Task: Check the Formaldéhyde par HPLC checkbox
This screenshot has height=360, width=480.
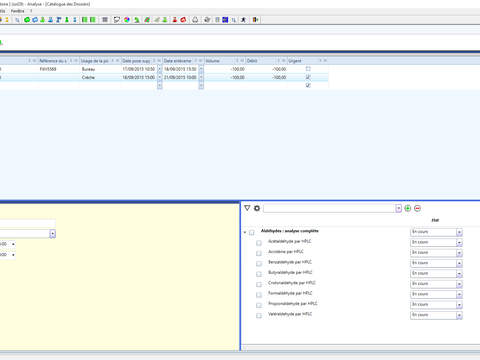Action: click(259, 295)
